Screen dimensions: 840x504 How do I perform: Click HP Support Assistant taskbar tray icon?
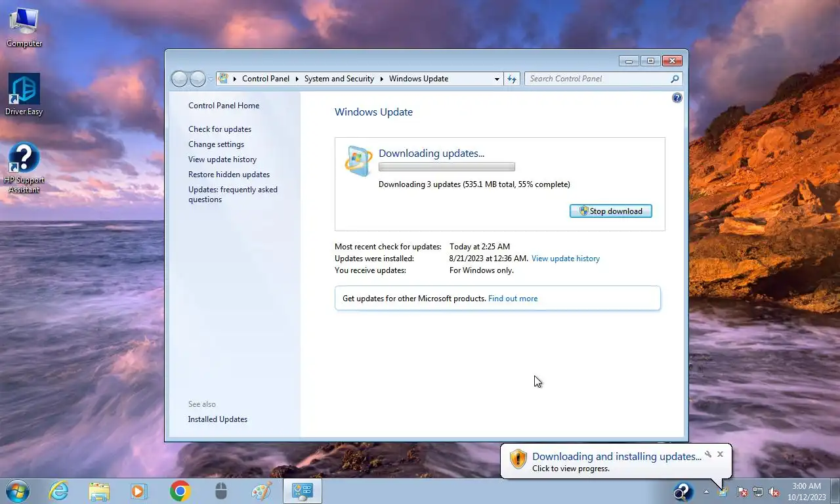682,492
